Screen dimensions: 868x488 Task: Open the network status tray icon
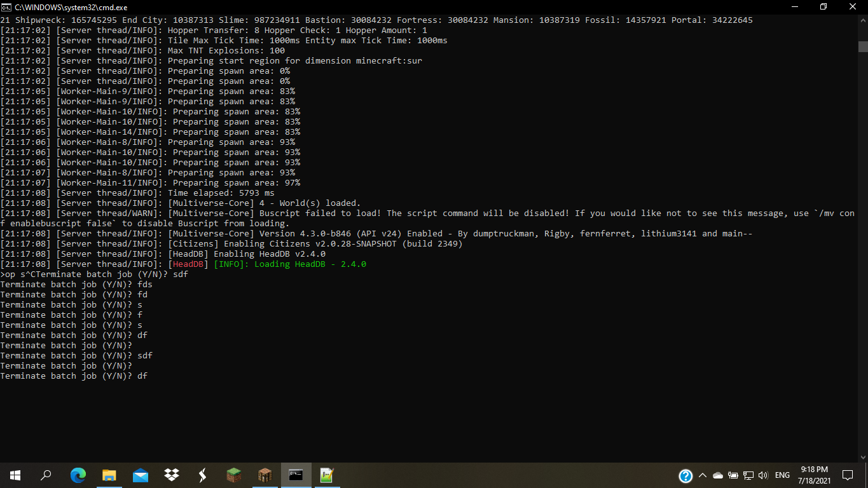[748, 475]
